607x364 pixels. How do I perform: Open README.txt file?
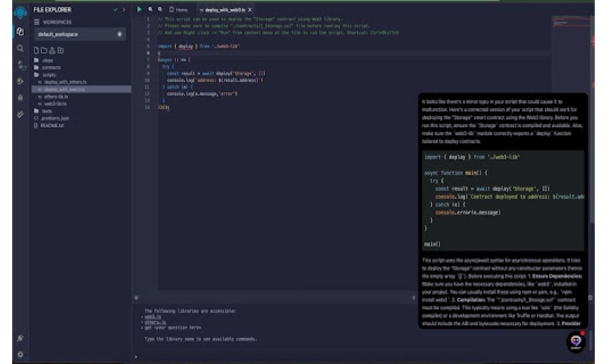pyautogui.click(x=49, y=126)
